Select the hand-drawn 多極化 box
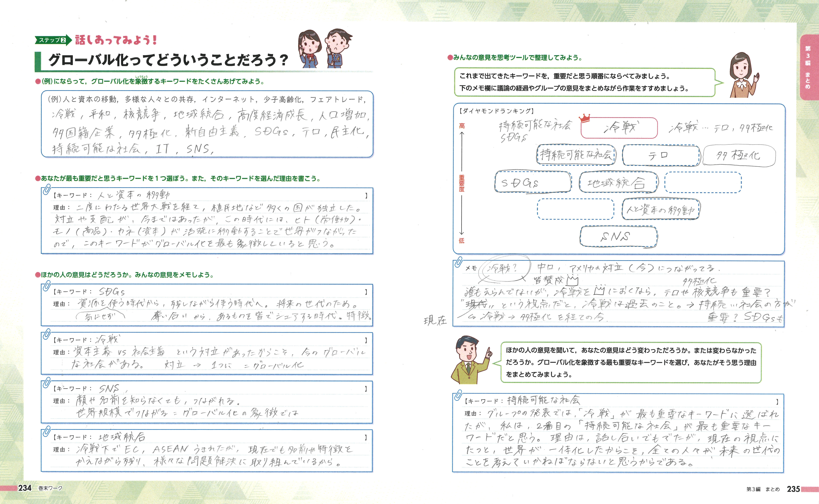This screenshot has width=819, height=504. pos(739,156)
